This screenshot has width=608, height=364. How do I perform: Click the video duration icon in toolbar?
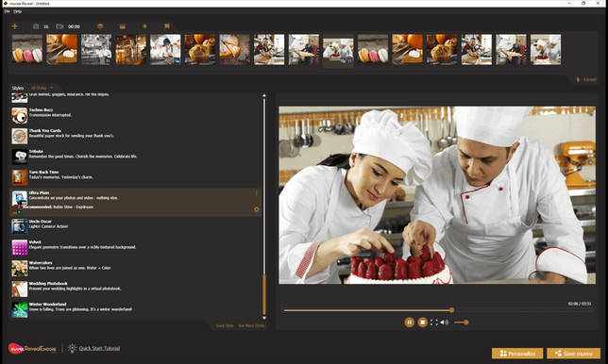click(59, 26)
